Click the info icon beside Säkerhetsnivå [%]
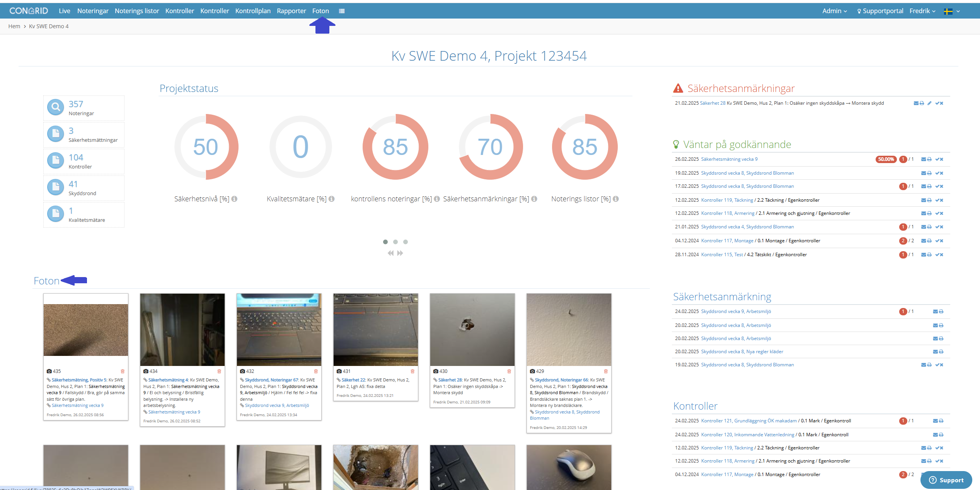Screen dimensions: 980x490 234,199
